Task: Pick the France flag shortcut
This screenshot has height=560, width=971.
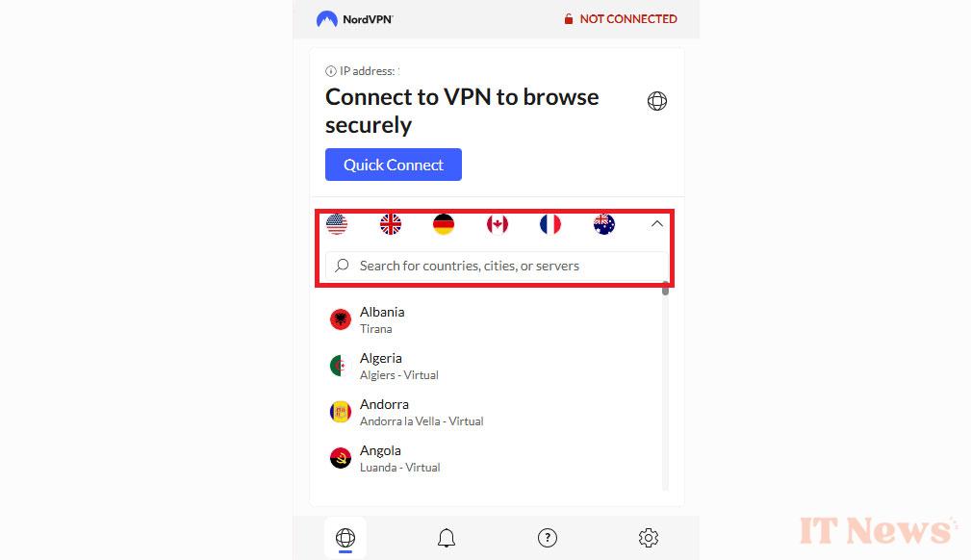Action: 550,224
